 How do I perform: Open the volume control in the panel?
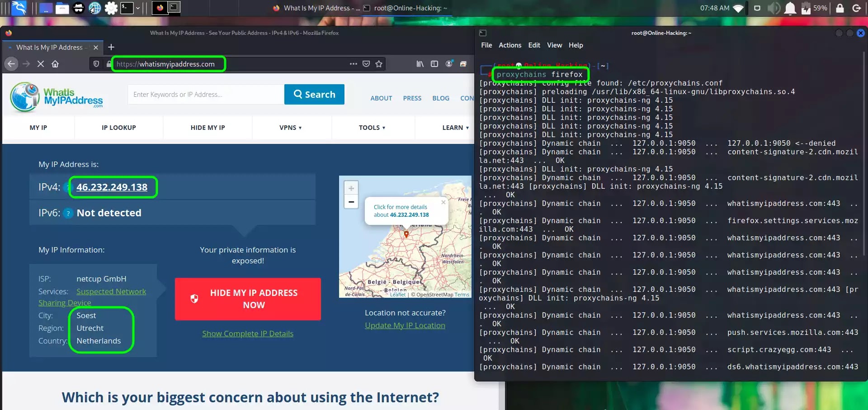pyautogui.click(x=774, y=8)
